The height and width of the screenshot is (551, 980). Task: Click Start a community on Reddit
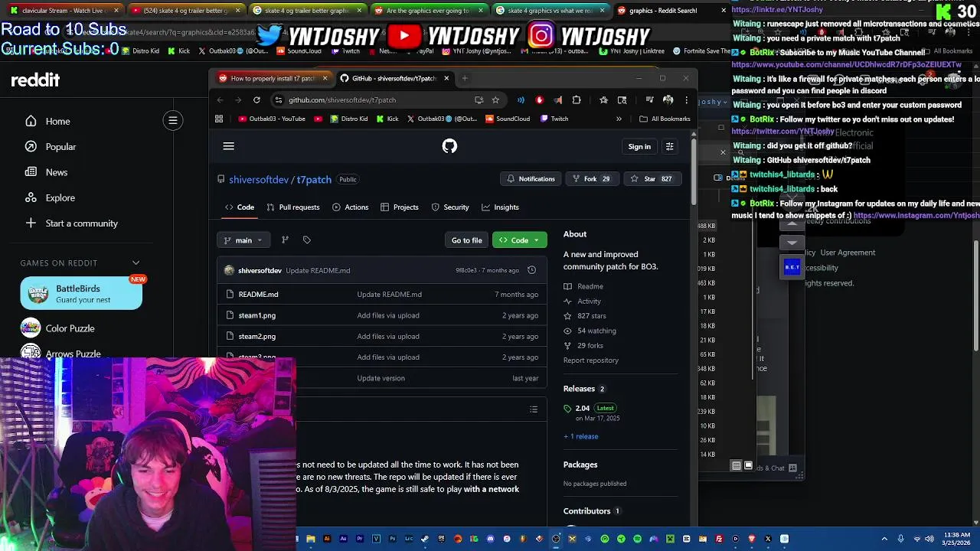pos(81,223)
